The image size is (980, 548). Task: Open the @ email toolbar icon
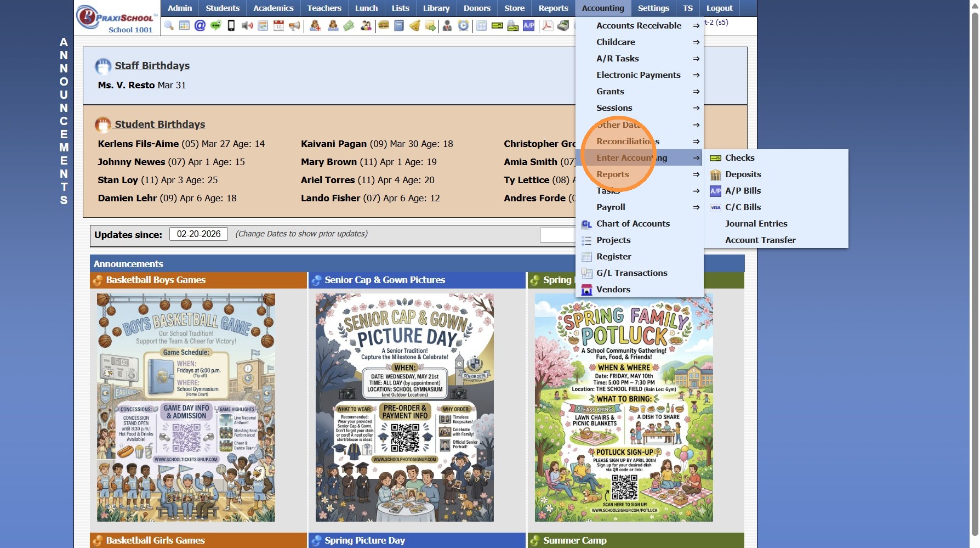[200, 25]
